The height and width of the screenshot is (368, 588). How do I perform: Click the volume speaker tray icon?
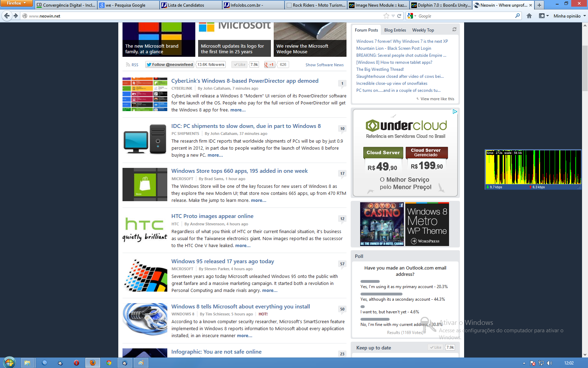tap(549, 363)
